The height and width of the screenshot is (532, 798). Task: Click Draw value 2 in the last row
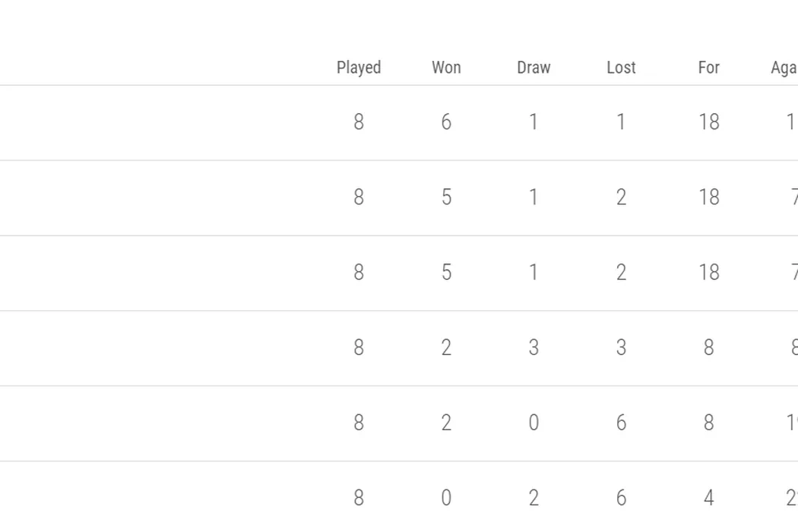pos(534,499)
